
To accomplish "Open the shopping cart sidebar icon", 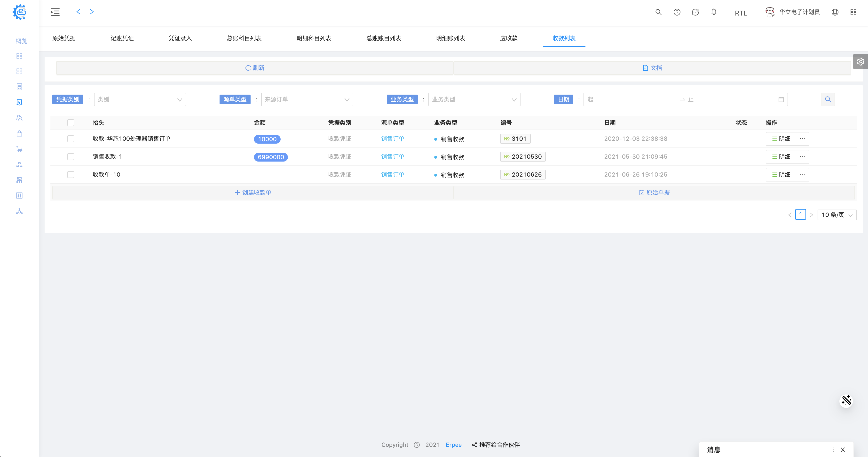I will pos(19,149).
